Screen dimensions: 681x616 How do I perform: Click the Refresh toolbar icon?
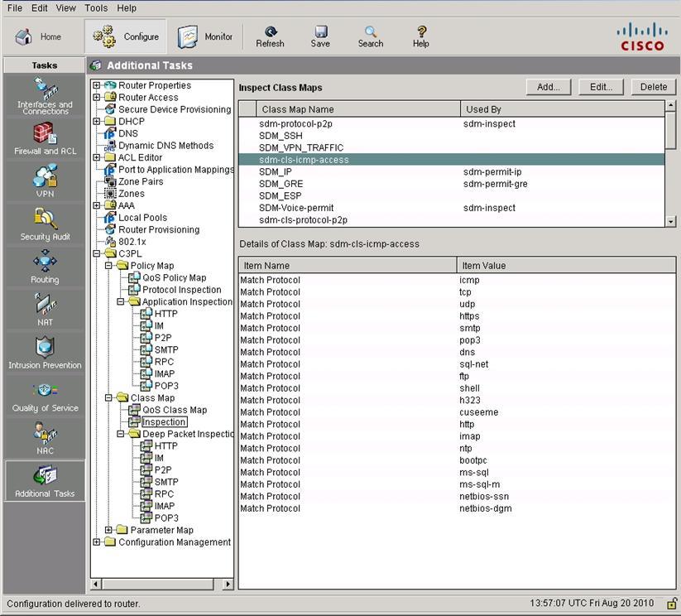270,37
